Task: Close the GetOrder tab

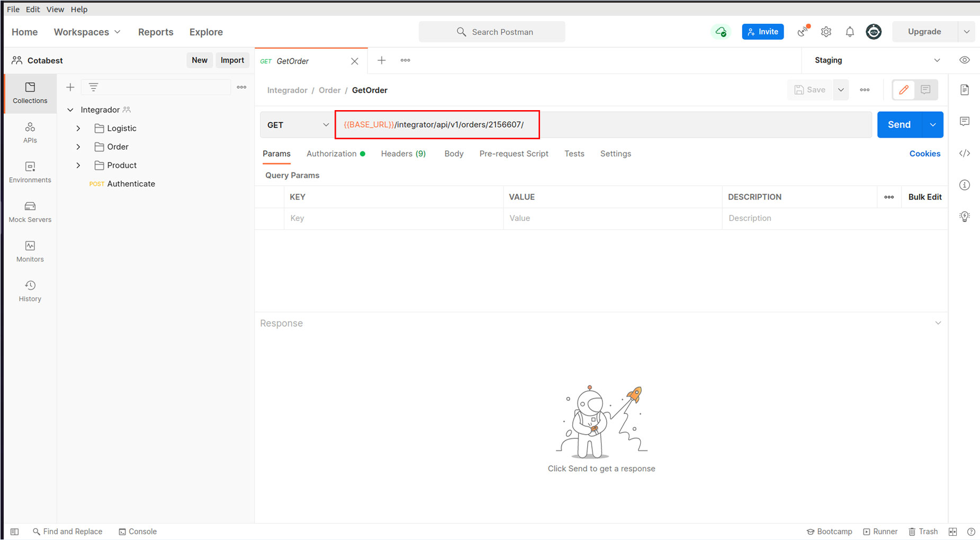Action: [x=355, y=61]
